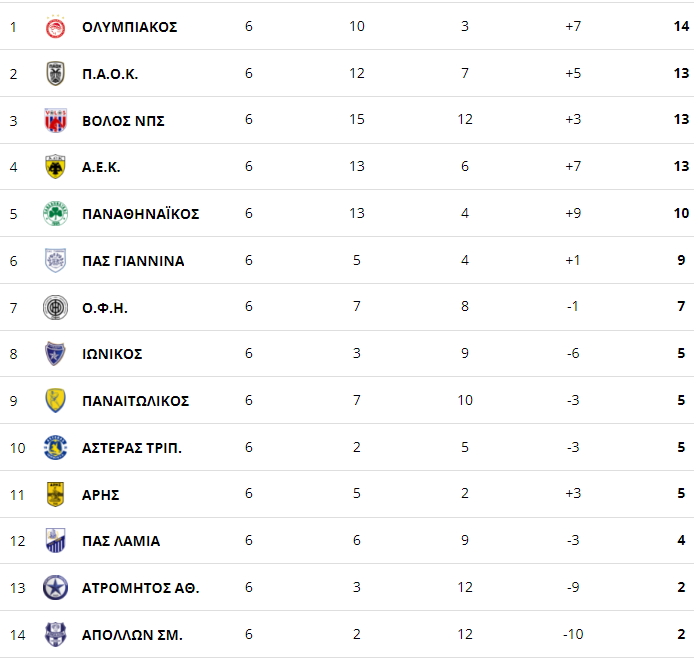Click the ΑΤΡΟΜΗΤΟΣ ΑΘ. team name
This screenshot has width=694, height=658.
141,588
